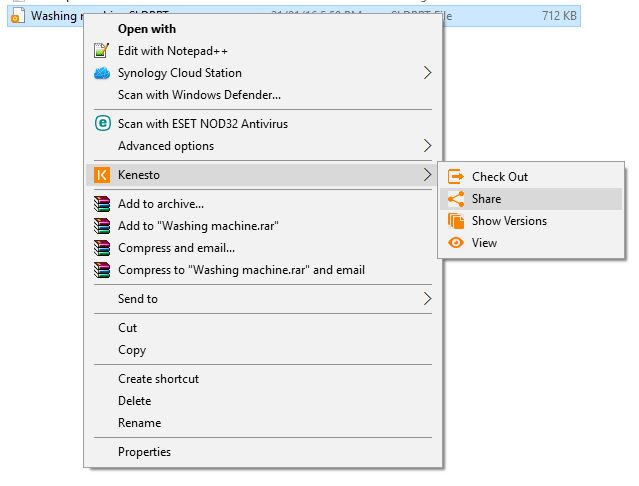Click the Synology Cloud Station cloud icon

102,73
